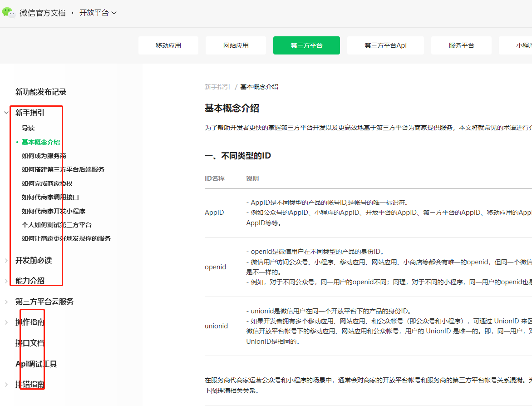Click the 基本概念介绍 page heading

232,108
